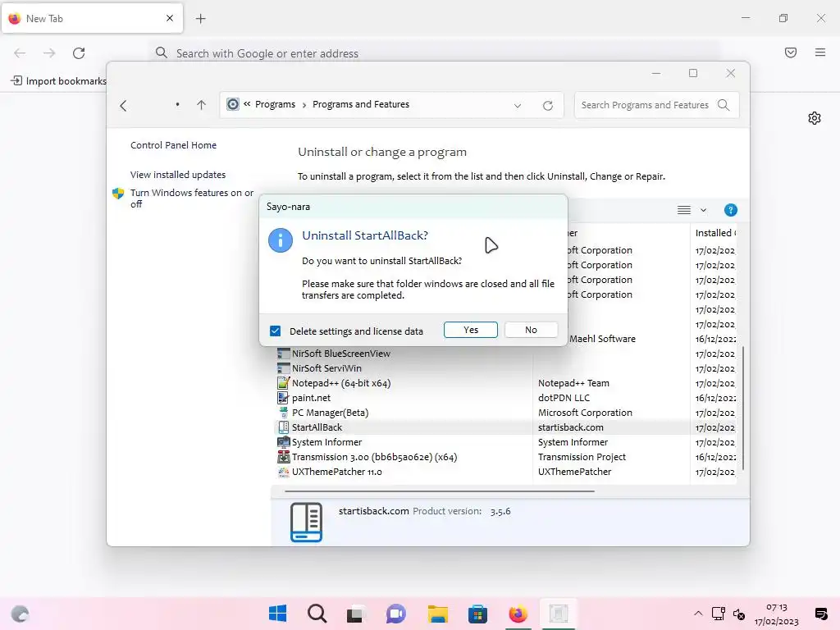Go back in Control Panel navigation
This screenshot has height=630, width=840.
[x=123, y=106]
